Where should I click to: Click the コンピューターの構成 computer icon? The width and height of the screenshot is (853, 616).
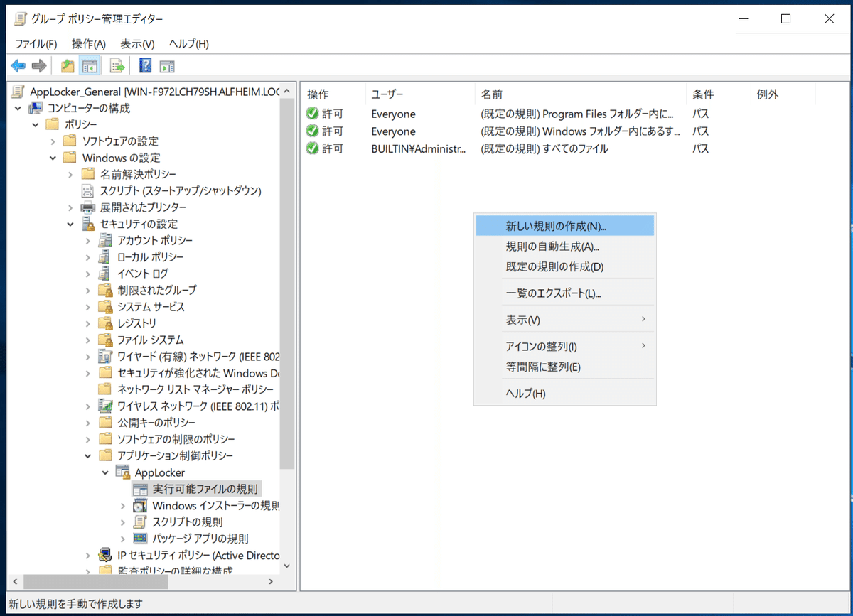pyautogui.click(x=35, y=108)
